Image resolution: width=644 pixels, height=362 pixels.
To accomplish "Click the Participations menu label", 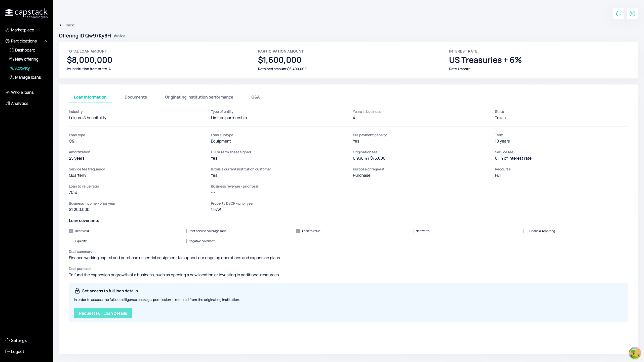I will pyautogui.click(x=24, y=41).
